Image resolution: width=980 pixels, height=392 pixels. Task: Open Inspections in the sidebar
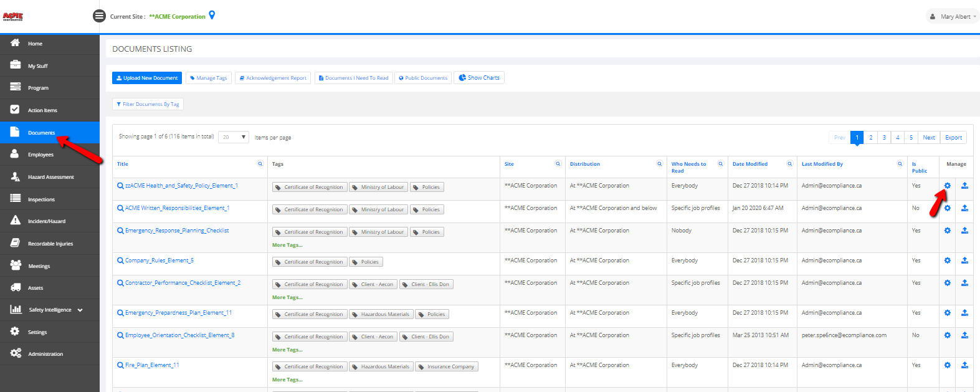(50, 199)
